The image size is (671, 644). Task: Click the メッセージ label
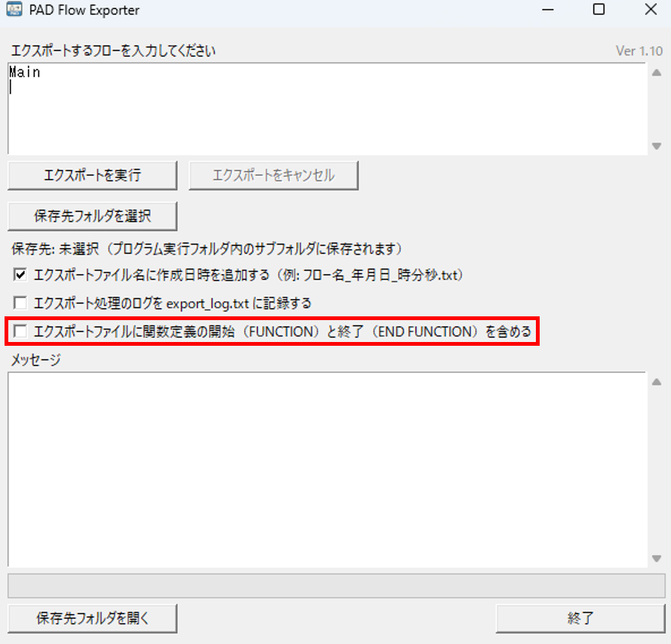(x=36, y=360)
